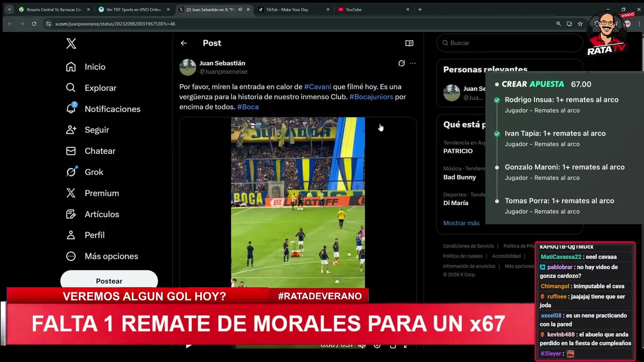Screen dimensions: 644x362
Task: Open Política de cookies footer link
Action: pyautogui.click(x=463, y=256)
